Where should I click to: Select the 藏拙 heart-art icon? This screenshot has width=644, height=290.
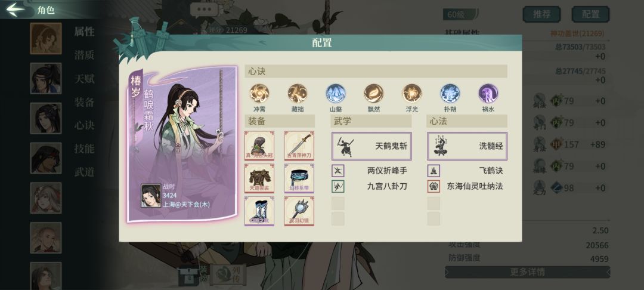click(298, 93)
